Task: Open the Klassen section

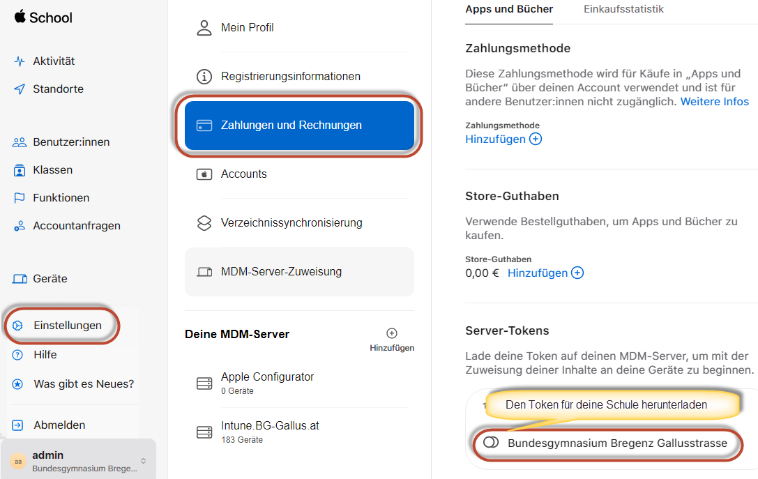Action: click(x=52, y=170)
